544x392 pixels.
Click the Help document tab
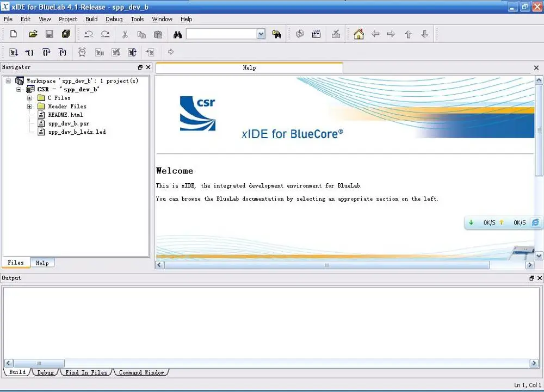tap(249, 68)
